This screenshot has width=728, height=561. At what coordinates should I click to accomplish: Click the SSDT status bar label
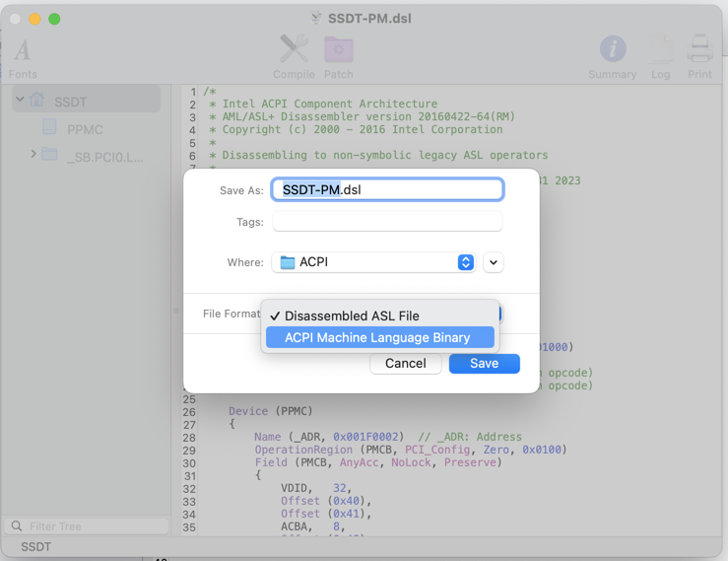(x=35, y=546)
